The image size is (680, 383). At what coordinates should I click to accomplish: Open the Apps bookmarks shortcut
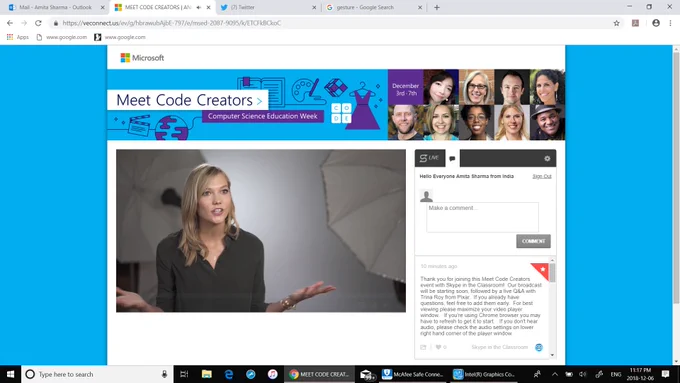17,37
